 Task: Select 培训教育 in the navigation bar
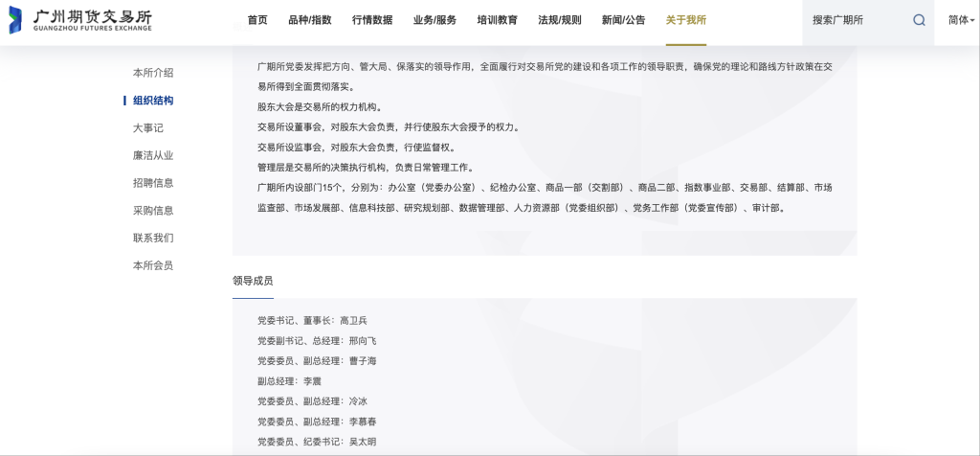point(497,20)
